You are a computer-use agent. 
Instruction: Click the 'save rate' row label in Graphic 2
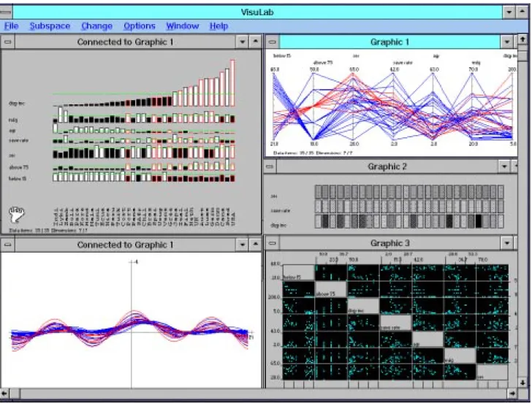pos(281,210)
